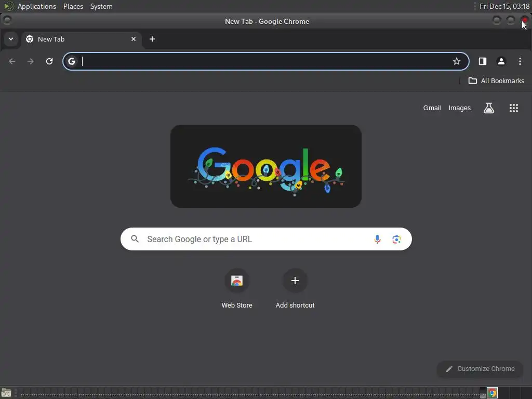The height and width of the screenshot is (399, 532).
Task: Click the magnifier icon in search box
Action: pyautogui.click(x=135, y=239)
